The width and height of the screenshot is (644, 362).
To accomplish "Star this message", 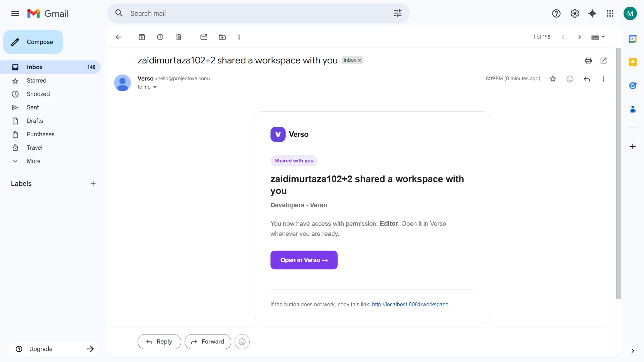I will 553,79.
